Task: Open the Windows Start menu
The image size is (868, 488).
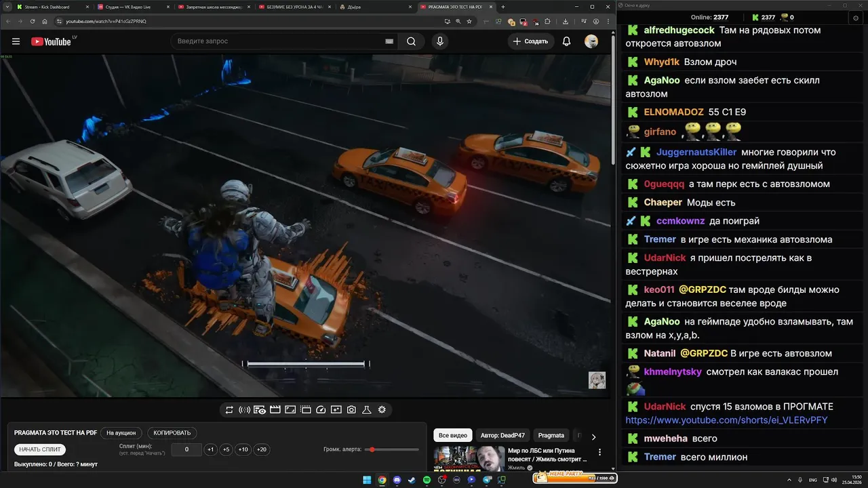Action: point(367,480)
